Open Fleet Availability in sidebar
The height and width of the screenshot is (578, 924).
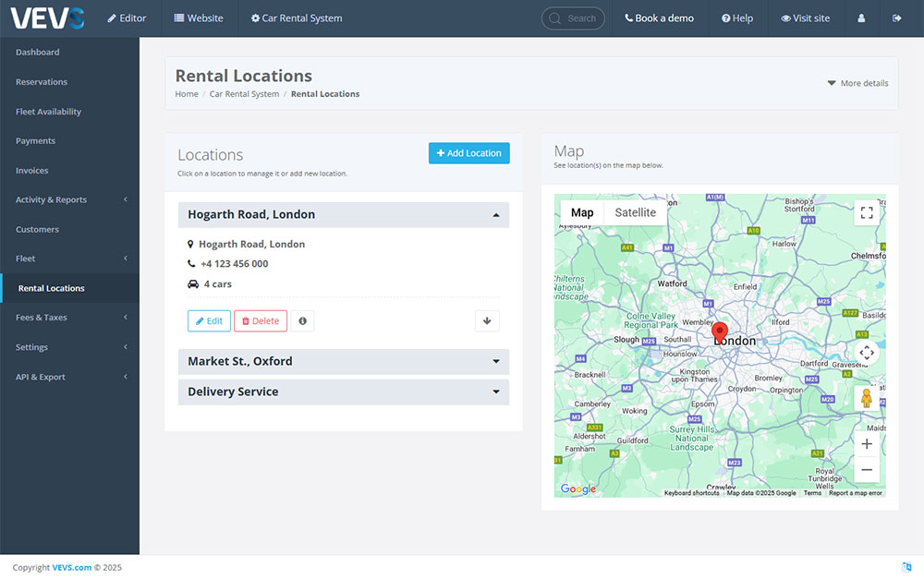[48, 112]
